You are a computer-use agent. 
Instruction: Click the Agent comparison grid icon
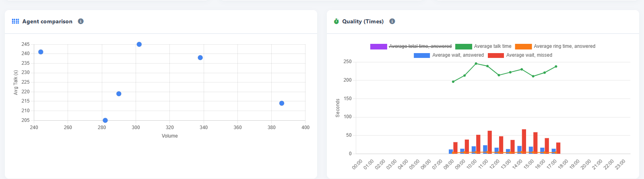tap(15, 21)
